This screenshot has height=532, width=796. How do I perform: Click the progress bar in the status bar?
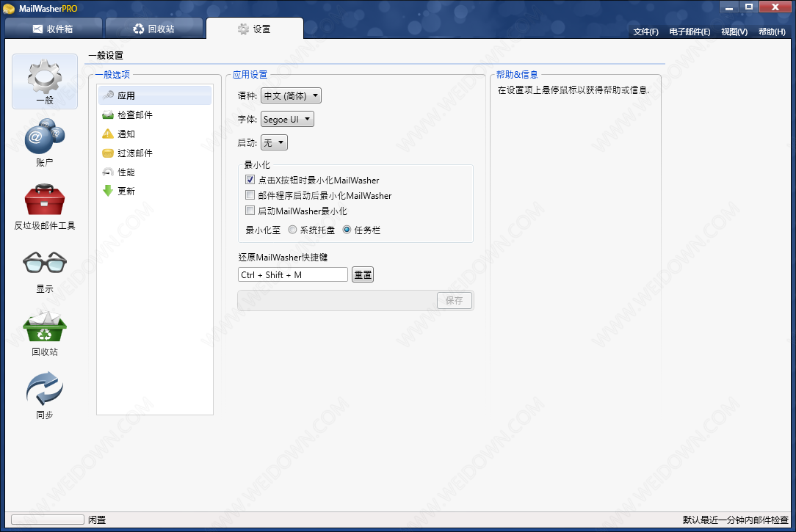coord(48,520)
